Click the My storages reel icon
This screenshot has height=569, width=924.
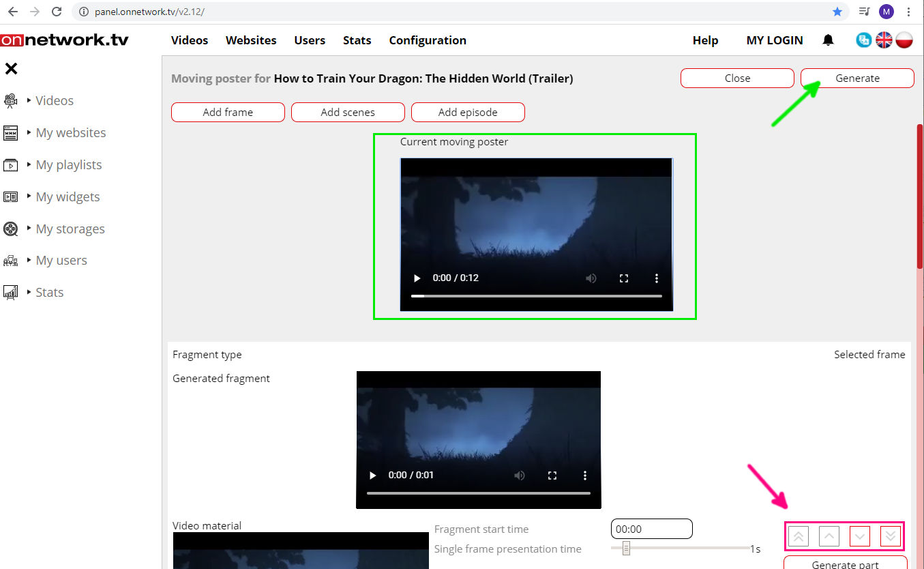click(10, 229)
